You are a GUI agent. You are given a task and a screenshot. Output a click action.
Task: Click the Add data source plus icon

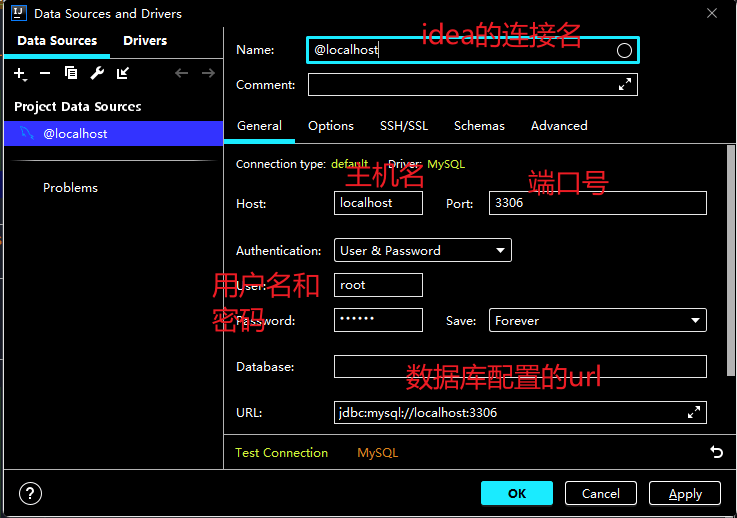19,73
